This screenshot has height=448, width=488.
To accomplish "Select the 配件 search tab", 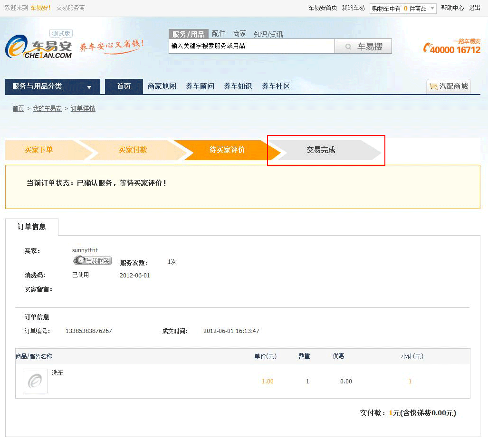I will [x=219, y=34].
